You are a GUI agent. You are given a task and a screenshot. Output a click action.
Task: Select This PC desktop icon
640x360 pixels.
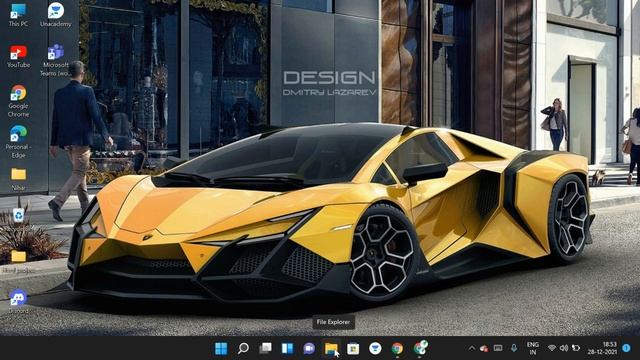pos(18,15)
